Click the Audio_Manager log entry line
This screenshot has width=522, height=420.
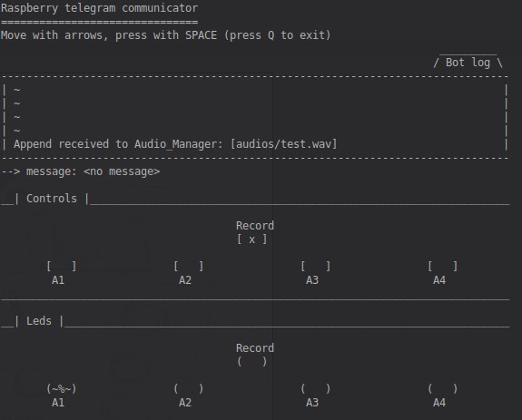point(175,144)
